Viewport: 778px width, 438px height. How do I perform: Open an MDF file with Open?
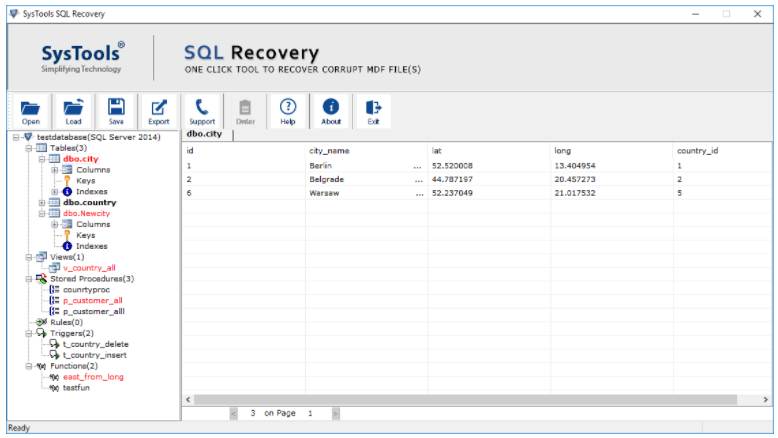coord(30,111)
